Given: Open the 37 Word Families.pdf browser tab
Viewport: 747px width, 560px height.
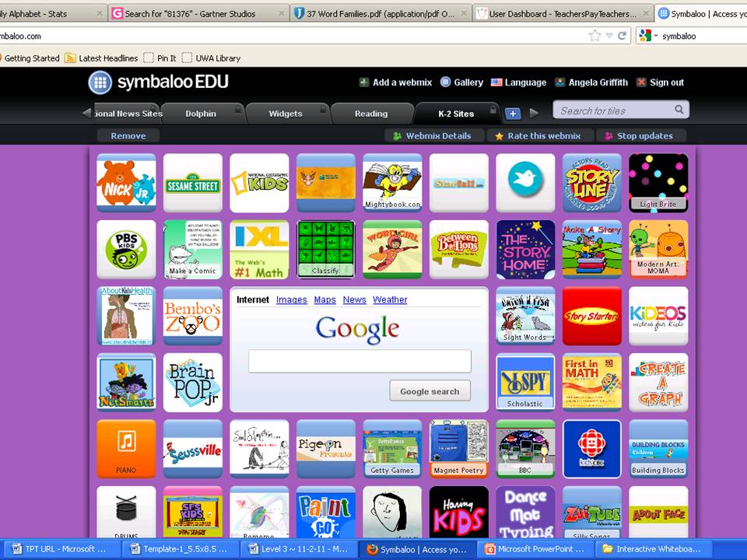Looking at the screenshot, I should coord(381,14).
